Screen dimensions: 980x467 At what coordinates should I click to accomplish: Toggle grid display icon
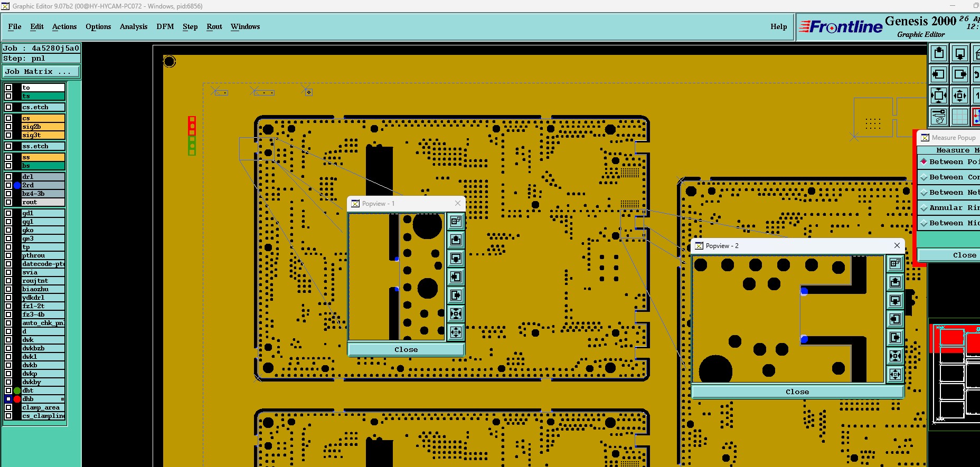point(960,117)
